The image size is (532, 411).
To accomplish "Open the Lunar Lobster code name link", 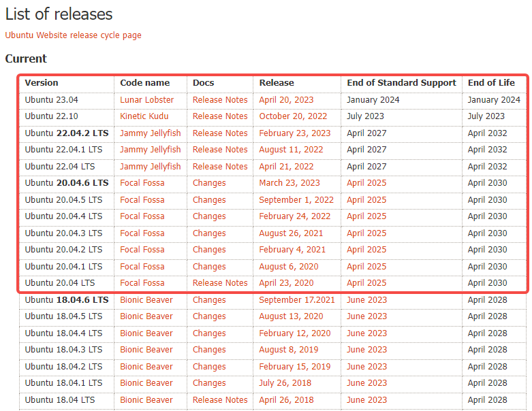I will (x=146, y=100).
